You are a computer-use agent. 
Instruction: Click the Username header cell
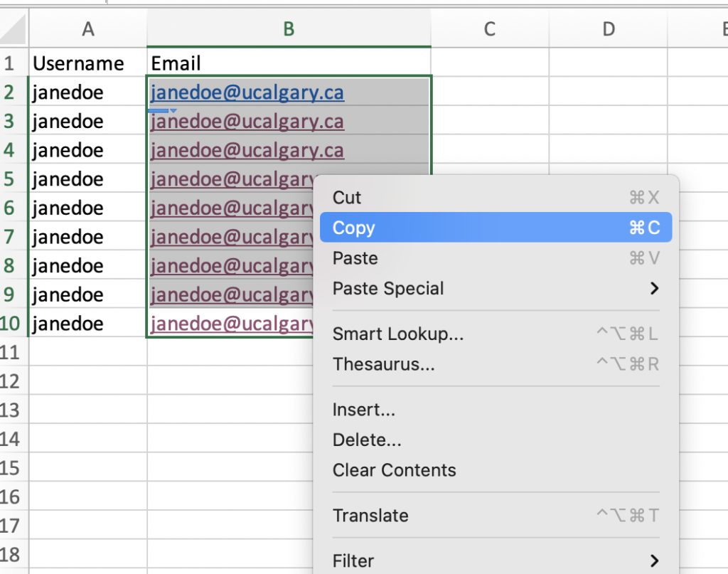(x=88, y=63)
